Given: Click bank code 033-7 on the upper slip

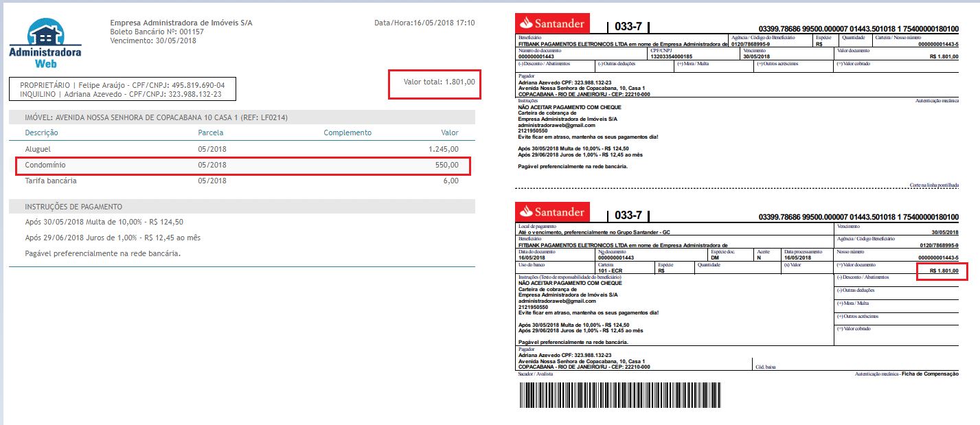Looking at the screenshot, I should 627,26.
